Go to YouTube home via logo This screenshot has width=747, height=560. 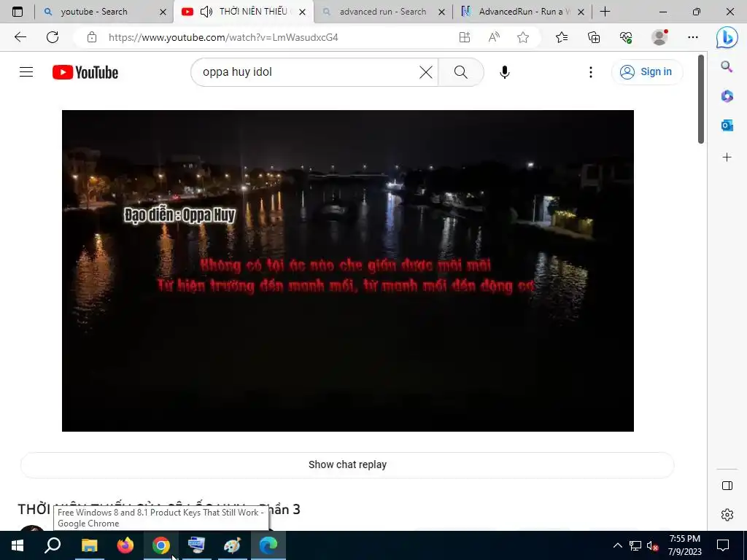coord(85,72)
